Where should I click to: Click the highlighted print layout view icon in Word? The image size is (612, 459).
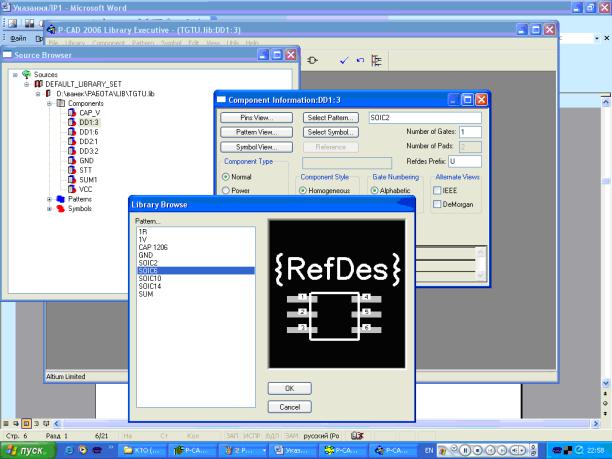pos(26,423)
